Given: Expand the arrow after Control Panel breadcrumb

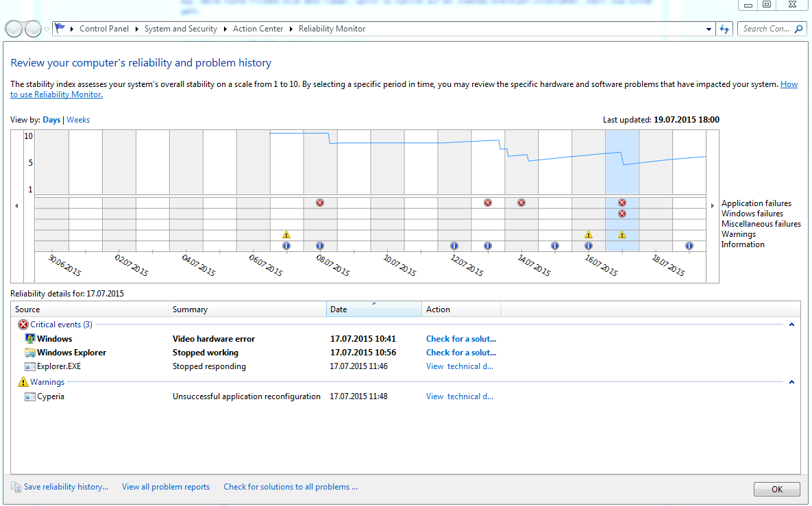Looking at the screenshot, I should [137, 29].
